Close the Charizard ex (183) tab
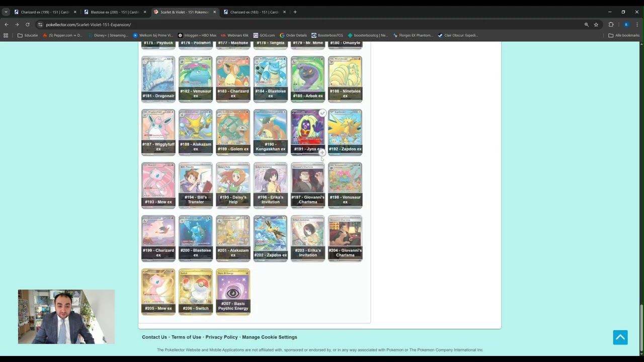This screenshot has width=644, height=362. [x=284, y=12]
